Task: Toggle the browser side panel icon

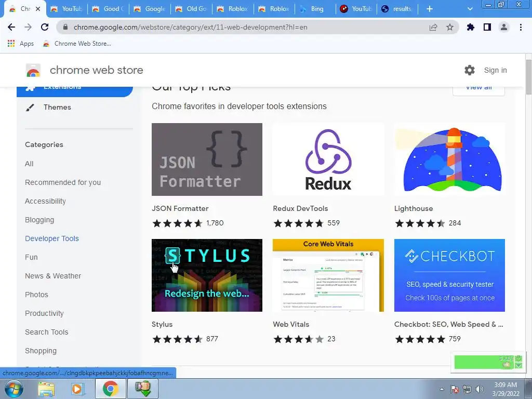Action: click(x=487, y=27)
